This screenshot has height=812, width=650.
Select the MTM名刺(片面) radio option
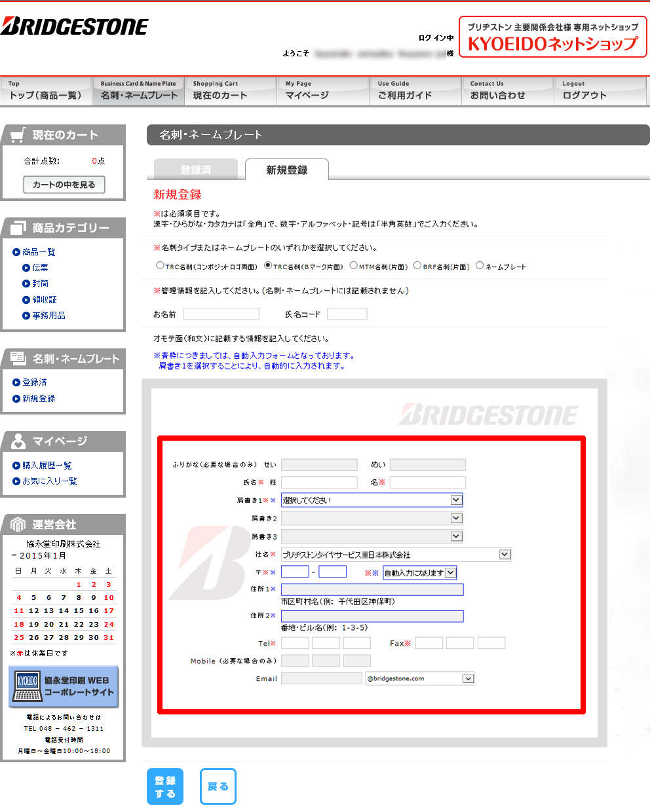pyautogui.click(x=354, y=265)
